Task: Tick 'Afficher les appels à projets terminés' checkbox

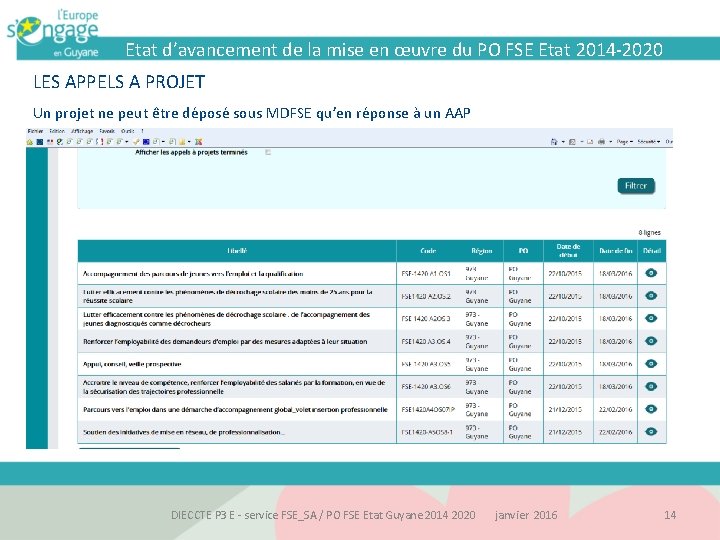Action: coord(268,152)
